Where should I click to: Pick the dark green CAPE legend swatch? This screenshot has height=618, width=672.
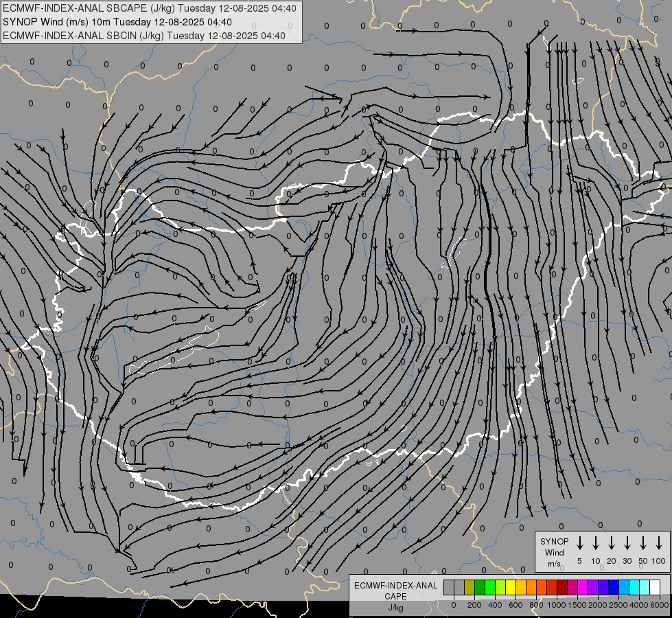[480, 587]
